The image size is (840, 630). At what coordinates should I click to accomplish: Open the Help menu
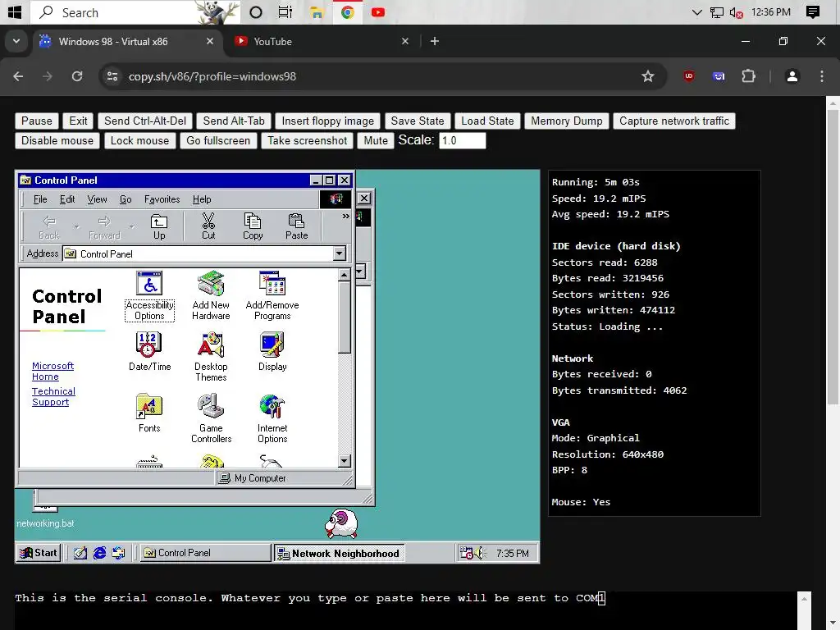(202, 199)
